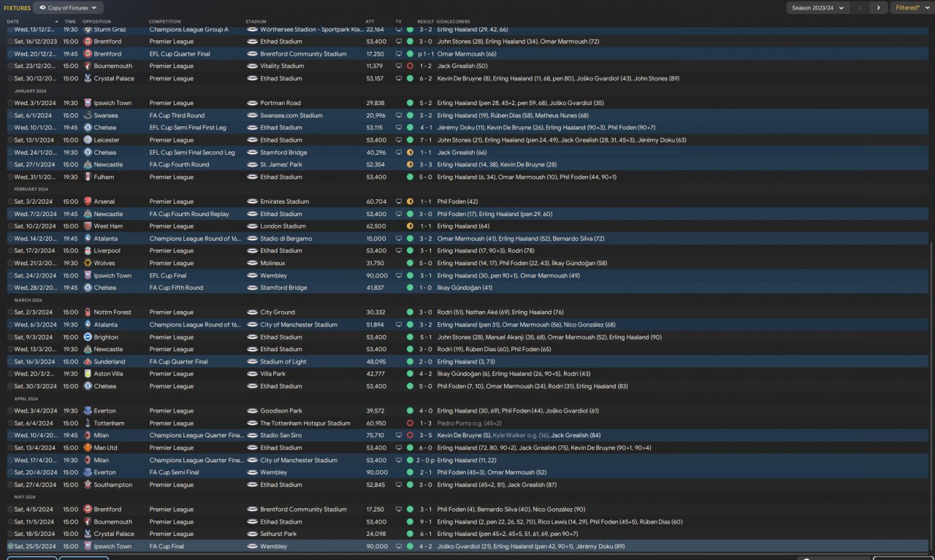The image size is (935, 560).
Task: Open the West Ham club badge
Action: point(88,226)
